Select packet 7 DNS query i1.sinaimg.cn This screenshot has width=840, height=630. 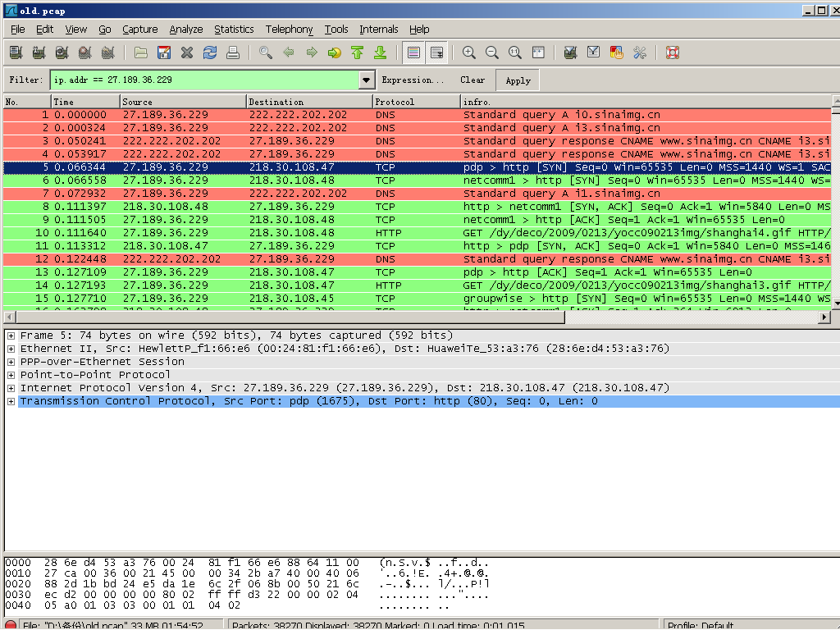[x=418, y=194]
